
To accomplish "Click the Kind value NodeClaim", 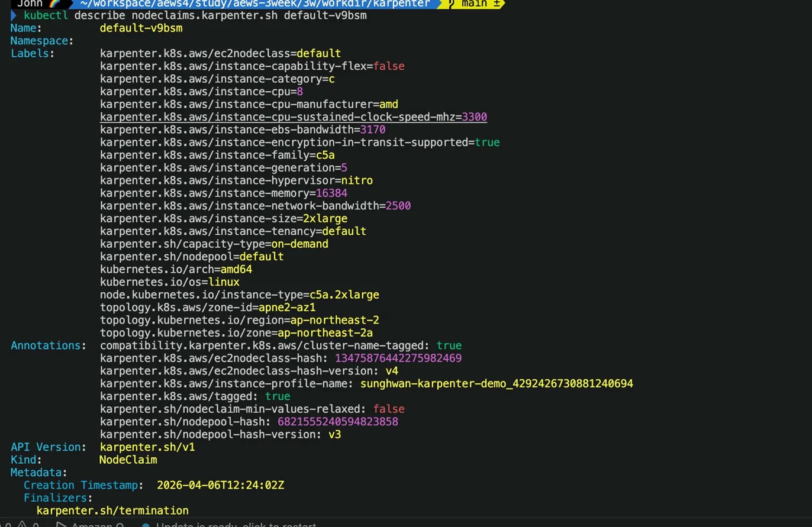I will [128, 460].
